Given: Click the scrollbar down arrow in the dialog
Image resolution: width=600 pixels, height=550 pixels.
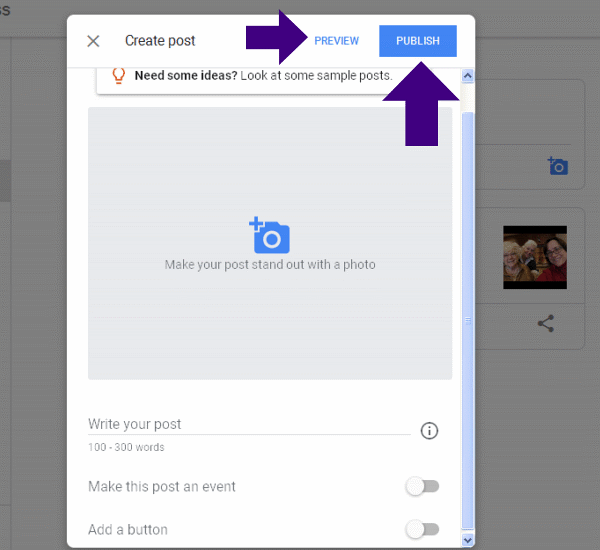Looking at the screenshot, I should point(467,539).
